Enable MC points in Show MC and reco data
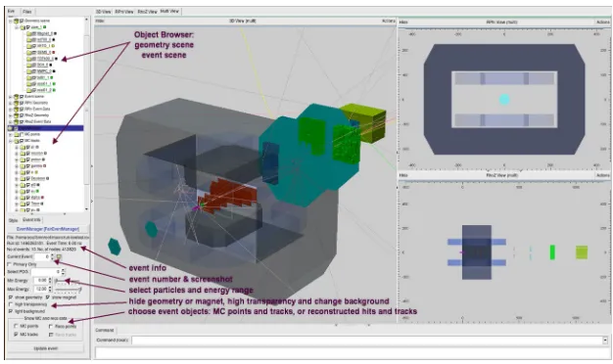 point(16,326)
